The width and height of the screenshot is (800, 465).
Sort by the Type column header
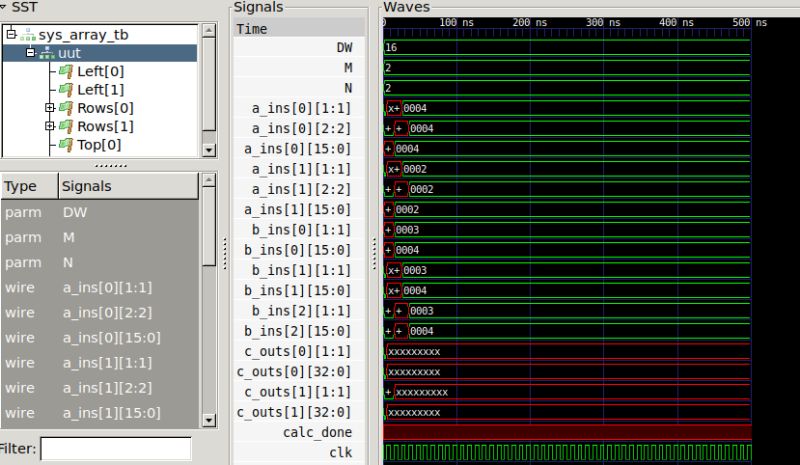point(30,186)
